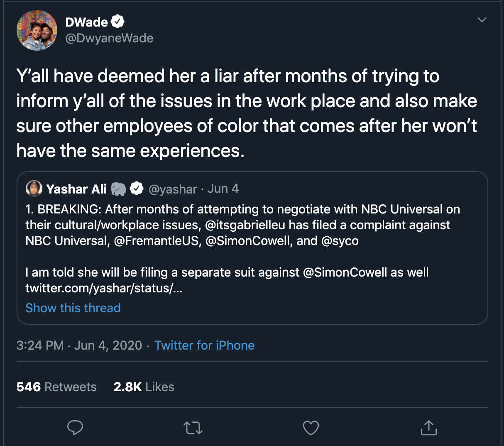The width and height of the screenshot is (504, 446).
Task: Click the twitter.com/yashar/status link
Action: [104, 288]
